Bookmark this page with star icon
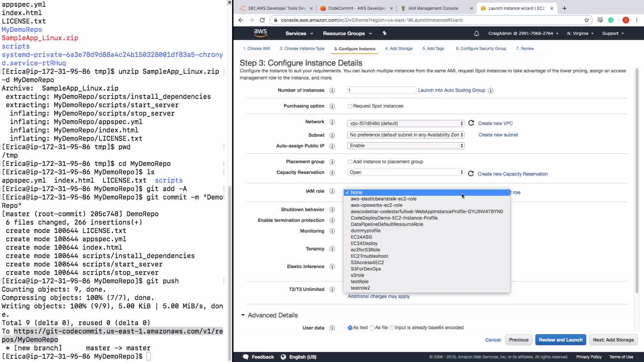 coord(586,20)
